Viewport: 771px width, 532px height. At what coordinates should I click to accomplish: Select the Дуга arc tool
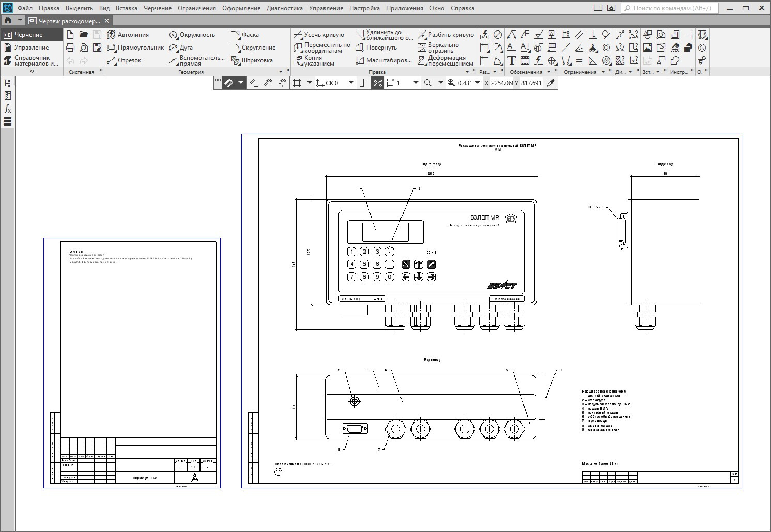point(181,48)
